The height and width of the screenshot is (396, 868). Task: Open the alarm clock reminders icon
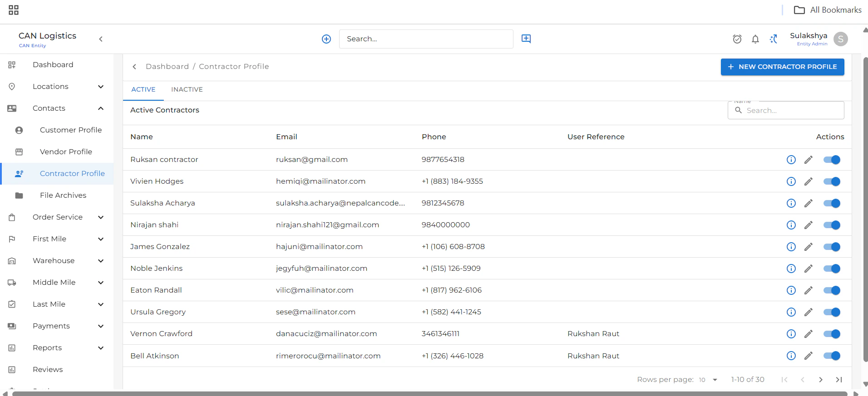737,39
